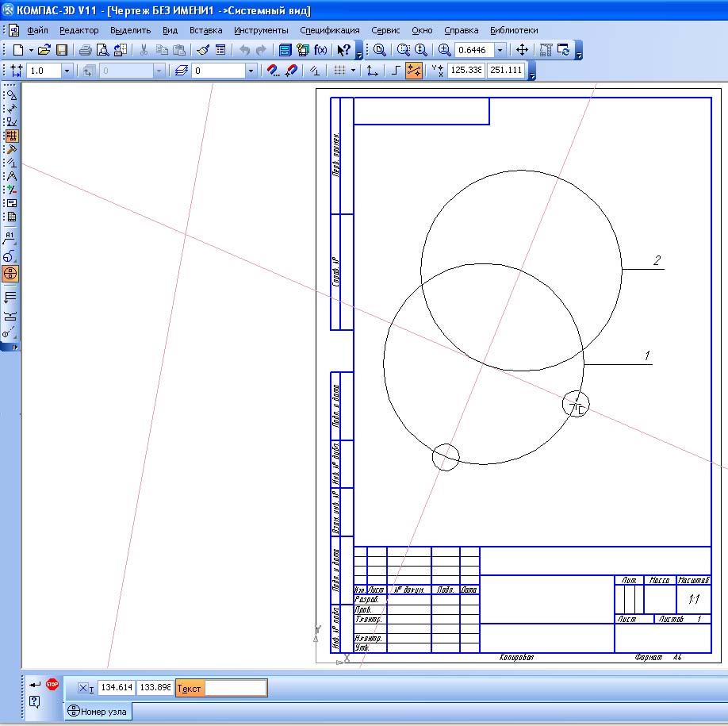Viewport: 728px width, 726px height.
Task: Toggle the grid display button
Action: click(339, 70)
